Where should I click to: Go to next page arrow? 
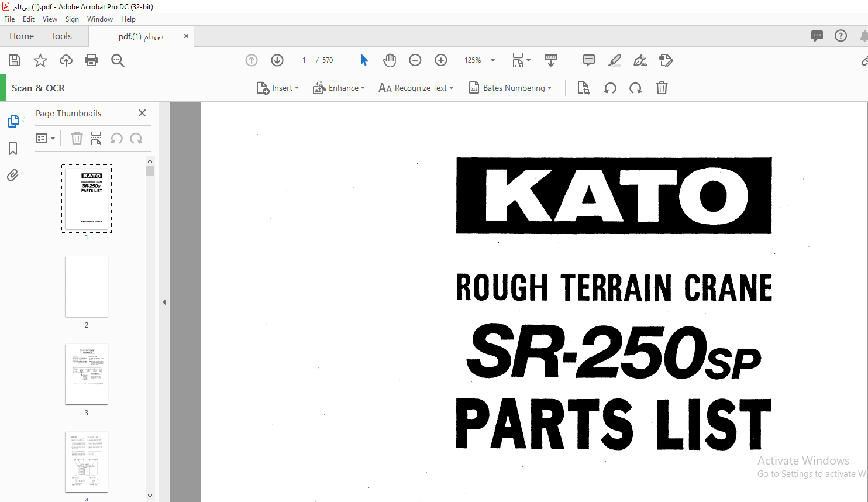click(x=277, y=60)
